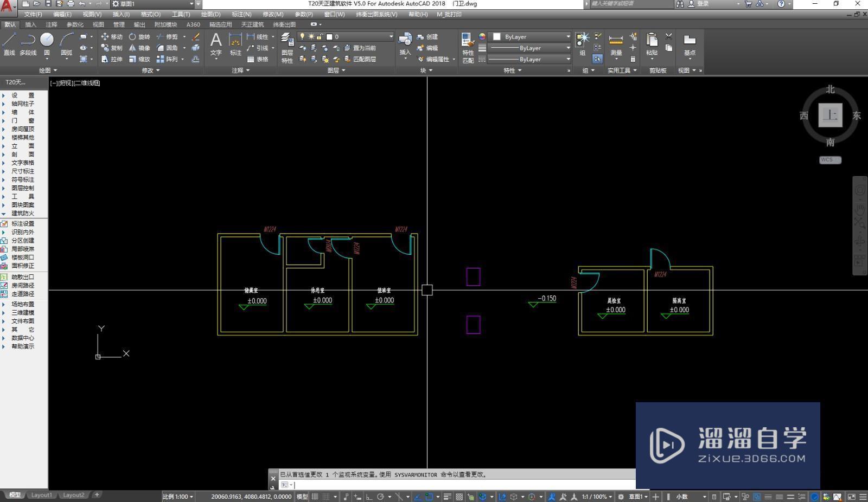868x502 pixels.
Task: Expand the 门窗 item in Tianzheng sidebar
Action: tap(23, 120)
